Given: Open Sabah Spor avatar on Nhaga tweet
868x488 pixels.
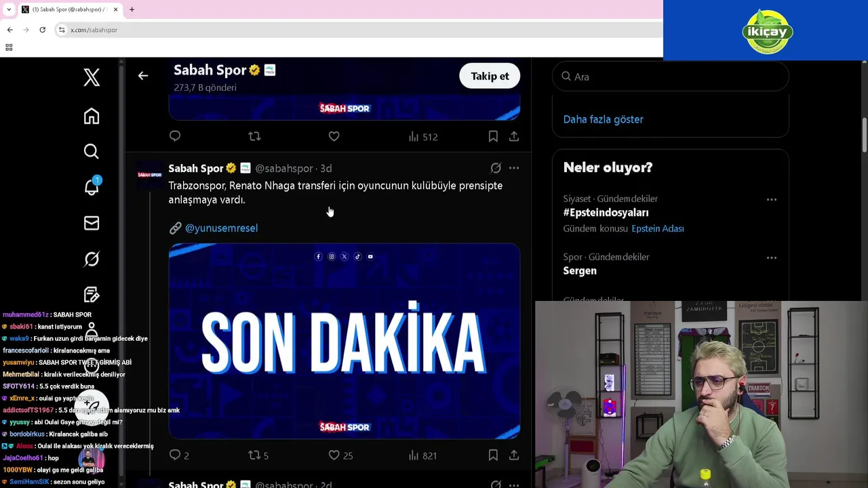Looking at the screenshot, I should [150, 175].
